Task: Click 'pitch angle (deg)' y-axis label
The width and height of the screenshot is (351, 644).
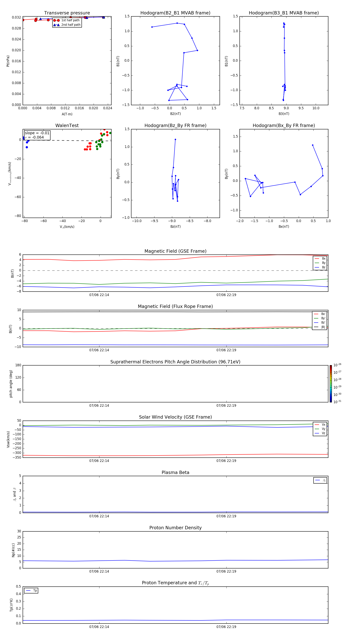Action: pyautogui.click(x=11, y=384)
